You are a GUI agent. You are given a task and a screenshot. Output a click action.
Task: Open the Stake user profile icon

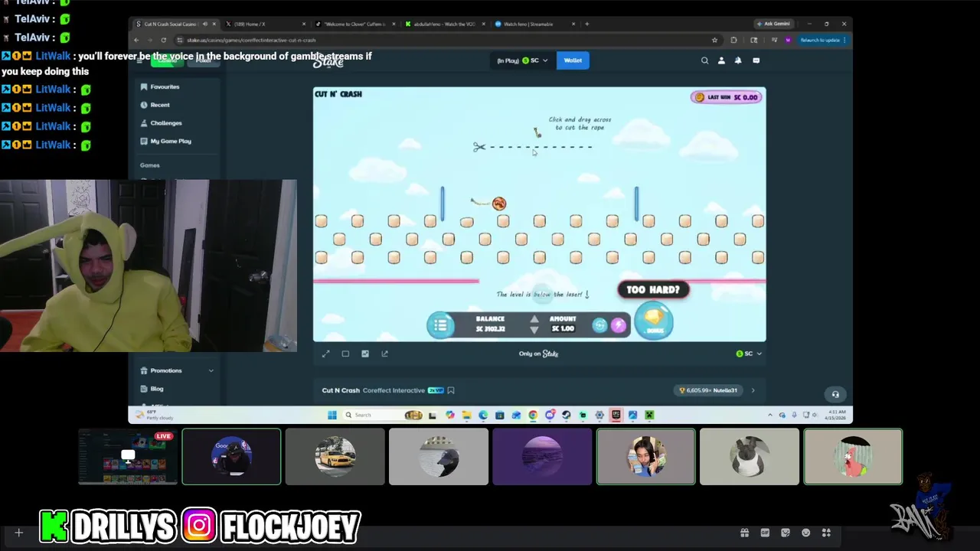tap(721, 60)
